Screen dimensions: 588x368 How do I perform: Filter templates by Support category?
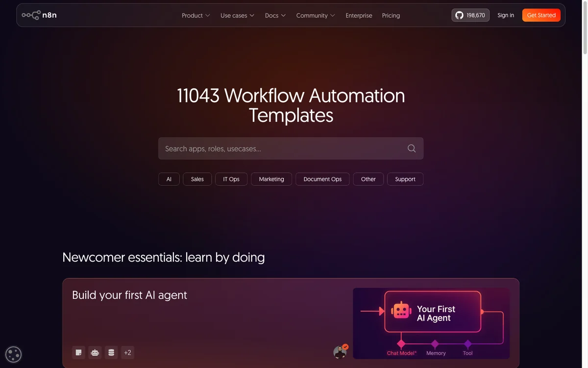pos(405,179)
